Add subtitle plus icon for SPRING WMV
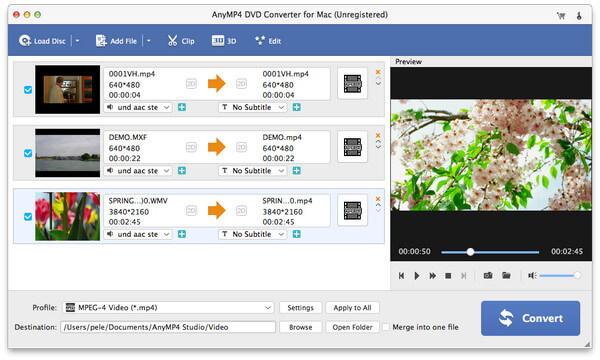The height and width of the screenshot is (360, 600). 297,235
